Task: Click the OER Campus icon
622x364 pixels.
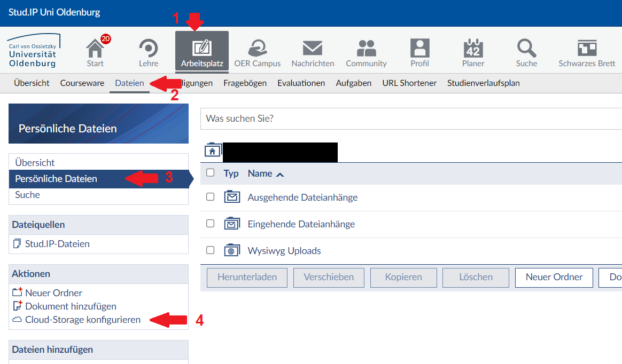Action: pyautogui.click(x=257, y=49)
